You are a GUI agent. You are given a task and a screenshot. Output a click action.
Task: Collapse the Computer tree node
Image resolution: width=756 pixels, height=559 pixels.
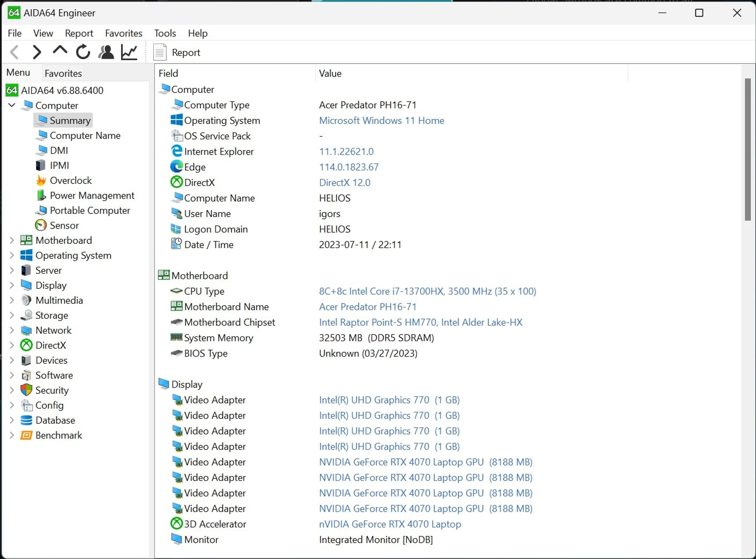coord(12,105)
